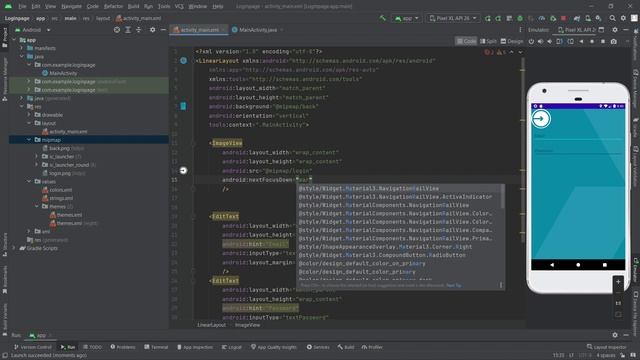
Task: Expand the java (generated) folder
Action: (22, 98)
